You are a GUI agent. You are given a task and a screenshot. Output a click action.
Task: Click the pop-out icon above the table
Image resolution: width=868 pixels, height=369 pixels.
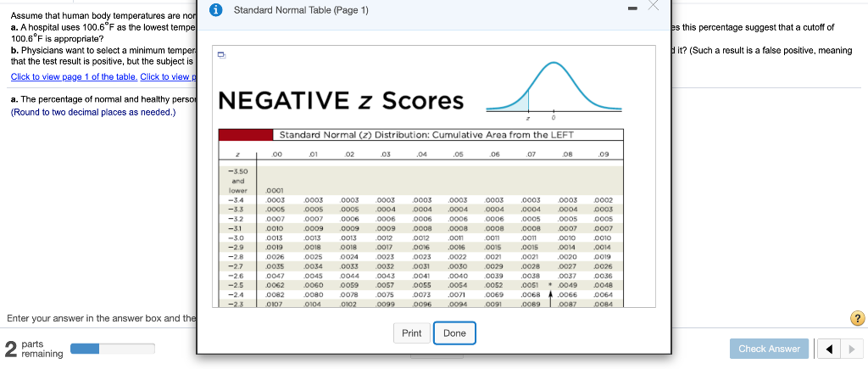click(x=221, y=55)
